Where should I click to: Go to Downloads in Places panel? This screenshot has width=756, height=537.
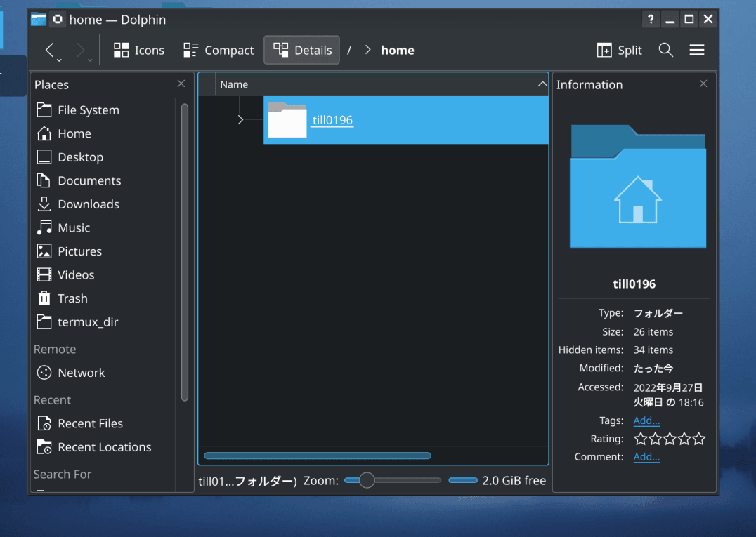[88, 204]
